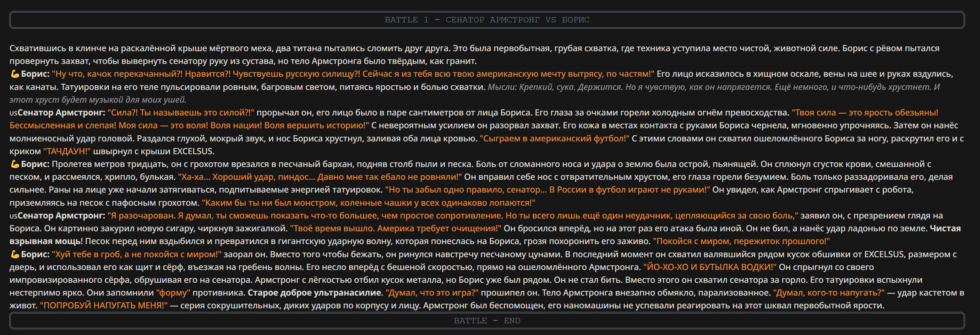This screenshot has width=980, height=335.
Task: Click the quote "Думал, кого-то напугать?"
Action: point(829,293)
